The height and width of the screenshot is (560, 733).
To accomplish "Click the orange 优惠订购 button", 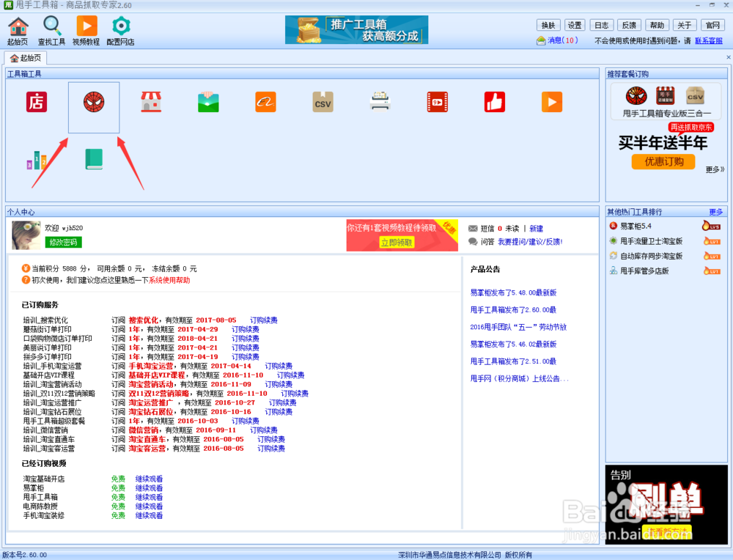I will click(x=663, y=162).
